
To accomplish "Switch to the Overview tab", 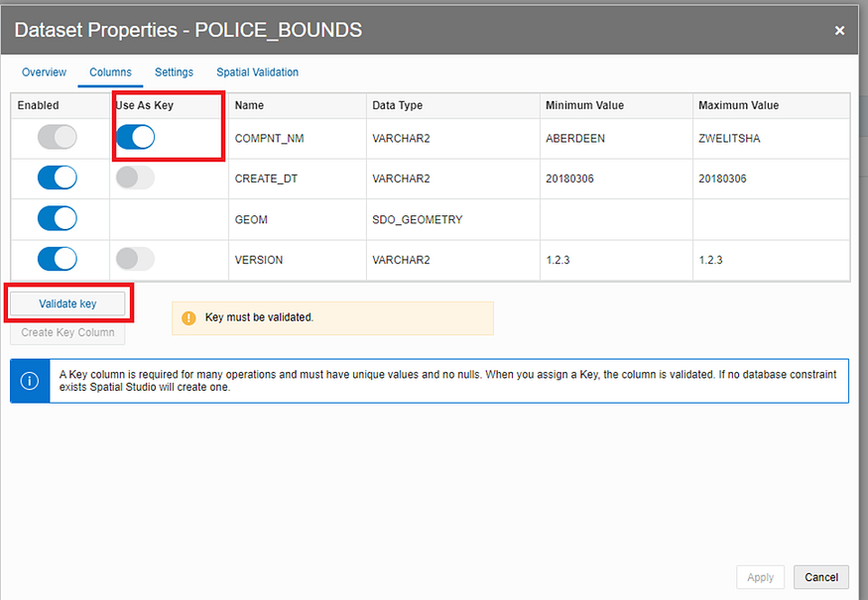I will click(44, 72).
